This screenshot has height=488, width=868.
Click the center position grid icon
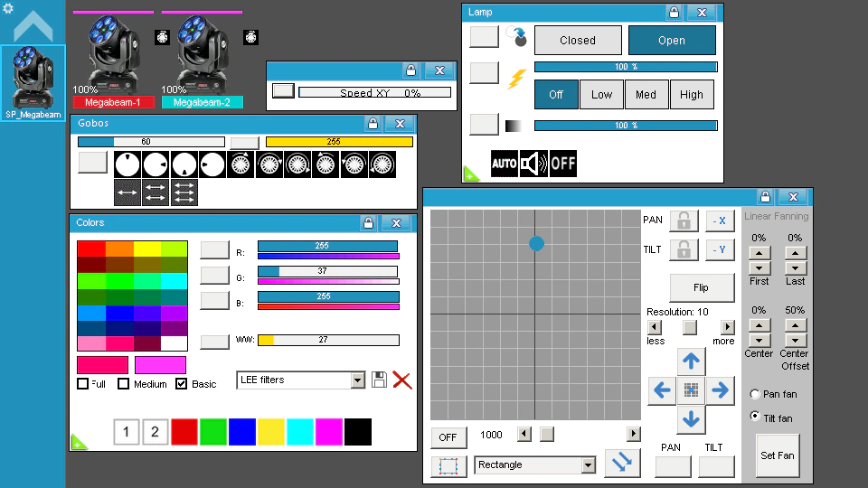click(x=691, y=390)
